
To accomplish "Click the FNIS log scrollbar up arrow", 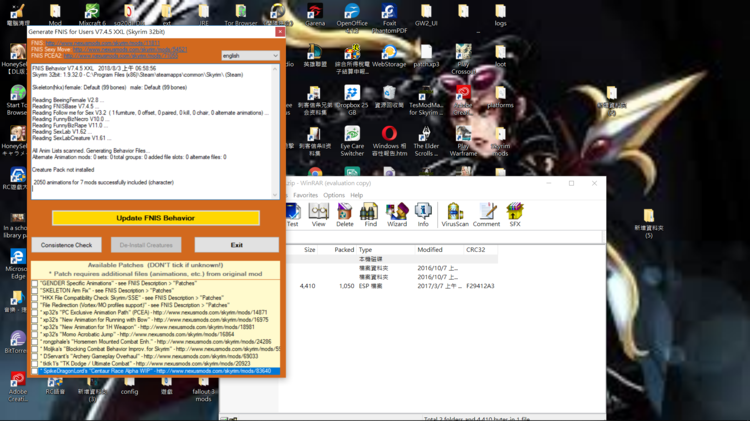I will click(275, 69).
